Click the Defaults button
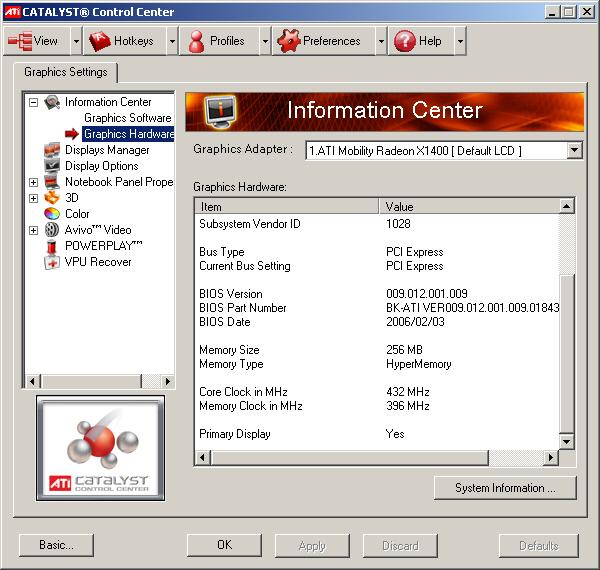This screenshot has width=600, height=570. click(539, 546)
